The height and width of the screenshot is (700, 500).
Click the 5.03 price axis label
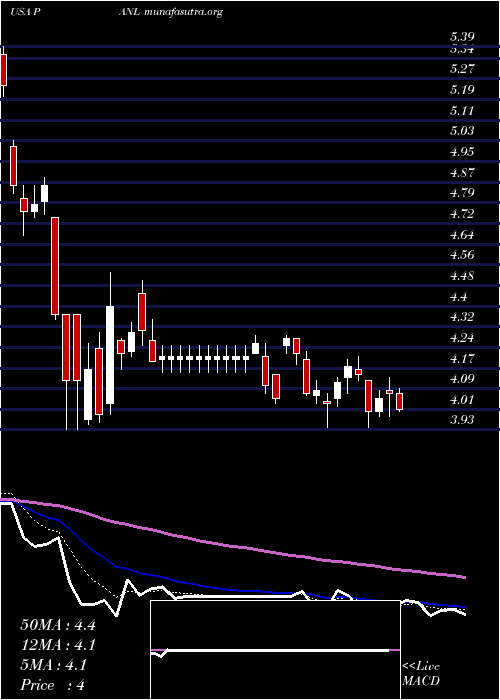click(462, 131)
